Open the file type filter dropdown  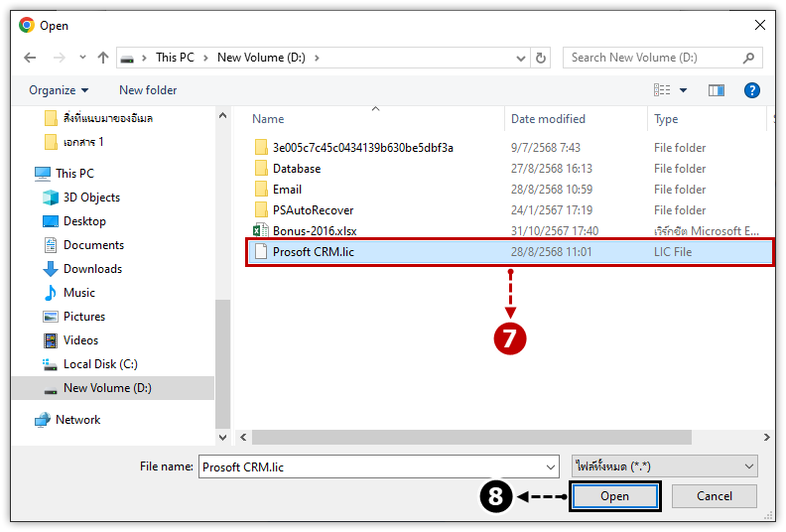[664, 466]
